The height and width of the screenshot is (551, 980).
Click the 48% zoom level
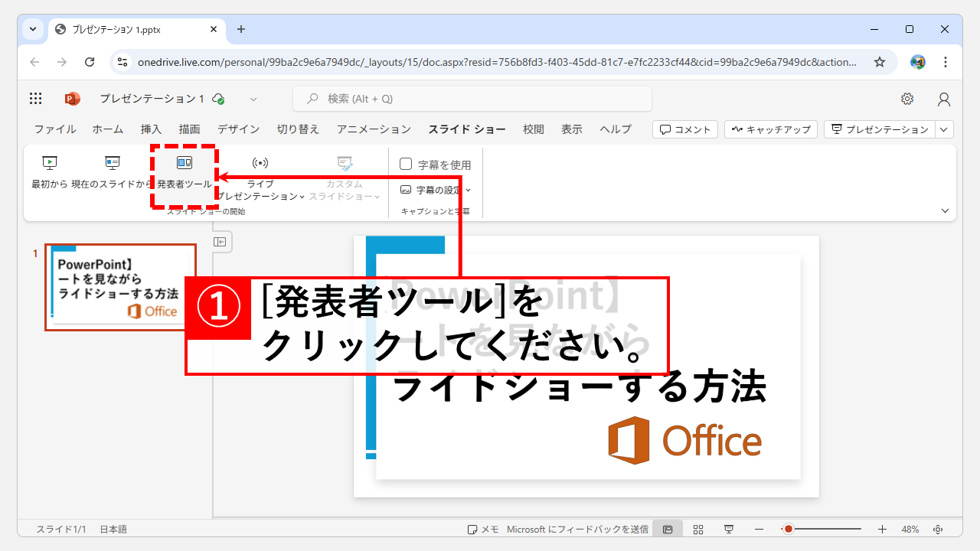click(910, 530)
